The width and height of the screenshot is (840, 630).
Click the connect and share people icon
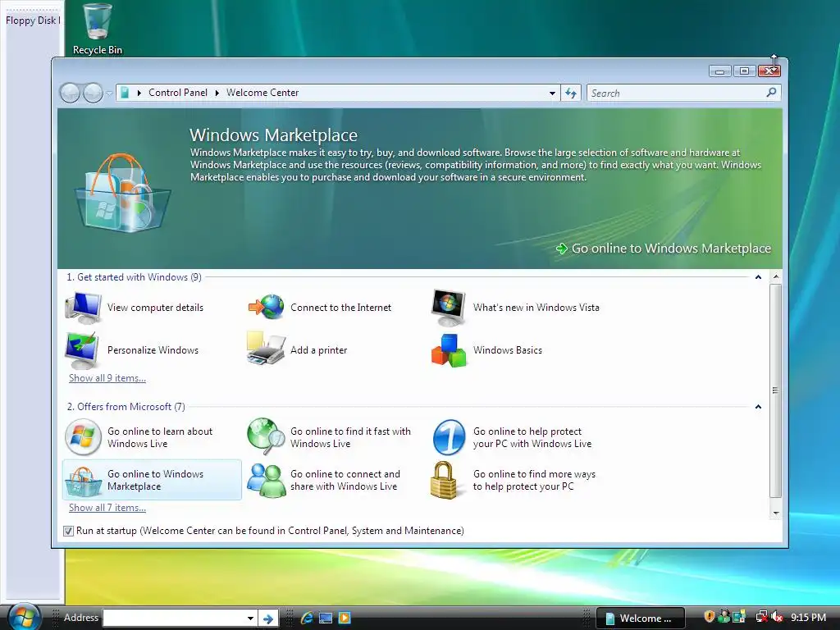point(267,480)
